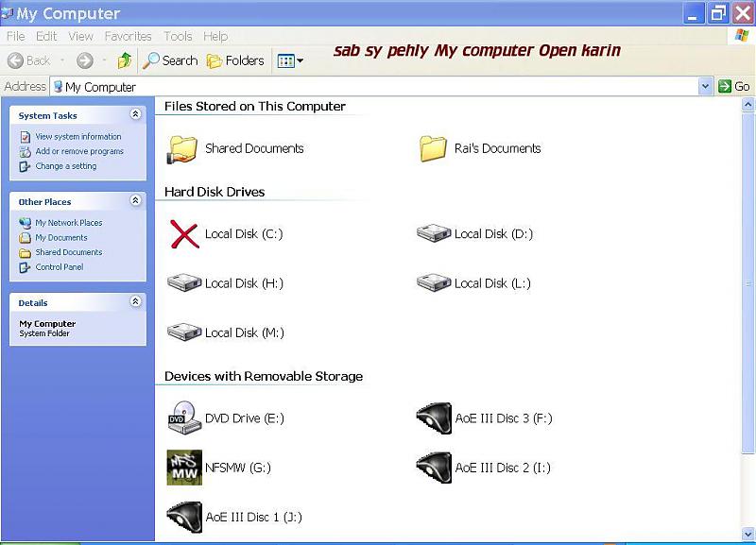The height and width of the screenshot is (545, 756).
Task: Open the Tools menu
Action: (178, 36)
